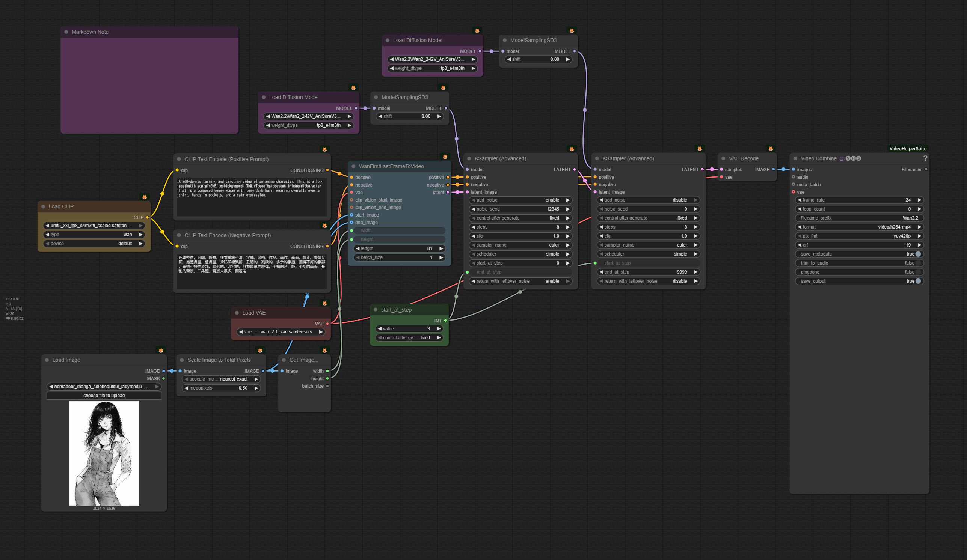Screen dimensions: 967x560
Task: Toggle the pingpong switch in Video Combine
Action: pyautogui.click(x=918, y=272)
